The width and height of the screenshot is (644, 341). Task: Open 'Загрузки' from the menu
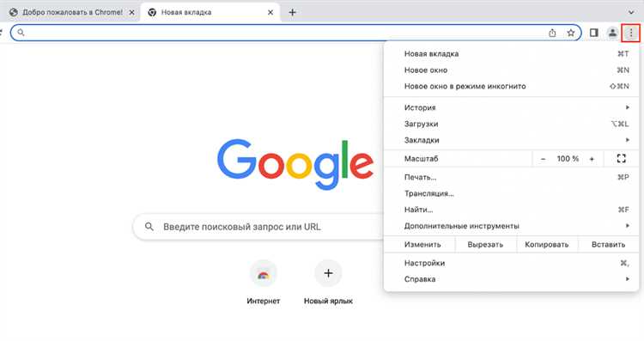click(x=512, y=124)
